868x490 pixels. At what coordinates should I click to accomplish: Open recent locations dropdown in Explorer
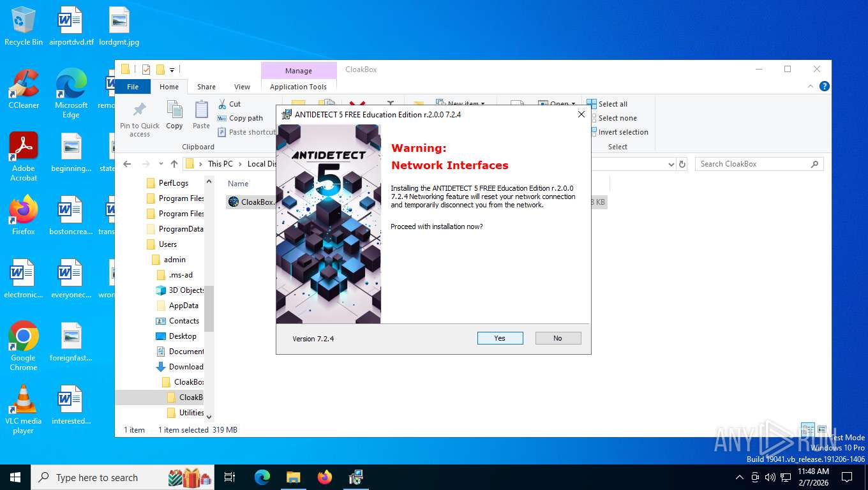coord(161,164)
